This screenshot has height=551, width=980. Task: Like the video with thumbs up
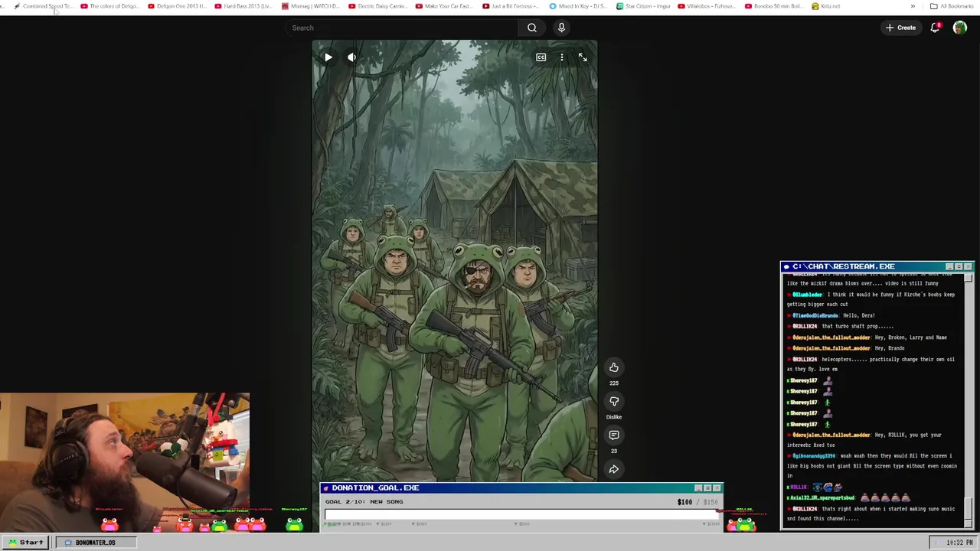pyautogui.click(x=613, y=367)
